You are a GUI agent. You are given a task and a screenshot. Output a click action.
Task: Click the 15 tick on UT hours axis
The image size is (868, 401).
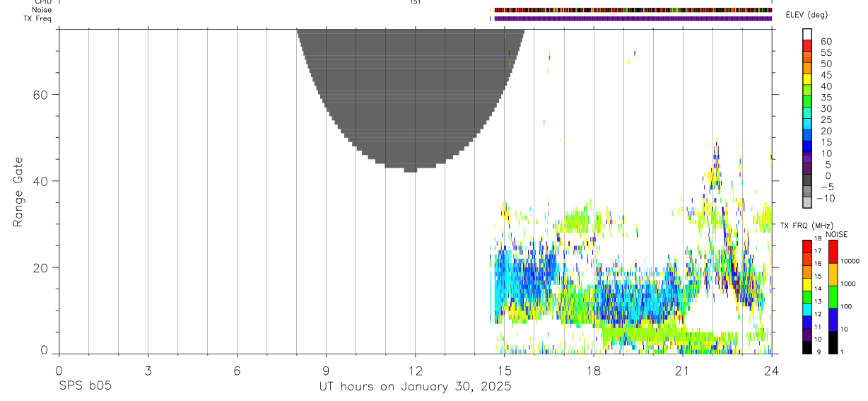pos(504,370)
